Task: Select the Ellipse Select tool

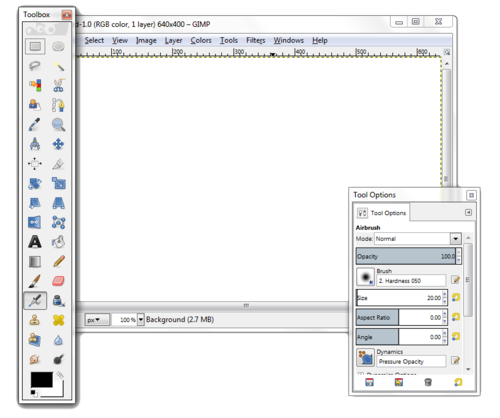Action: (x=58, y=46)
